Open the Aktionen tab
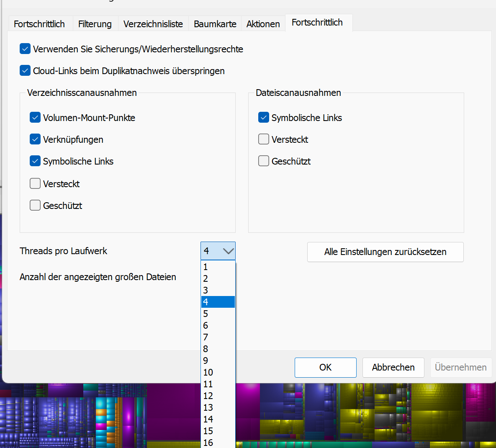Image resolution: width=496 pixels, height=448 pixels. click(x=263, y=24)
